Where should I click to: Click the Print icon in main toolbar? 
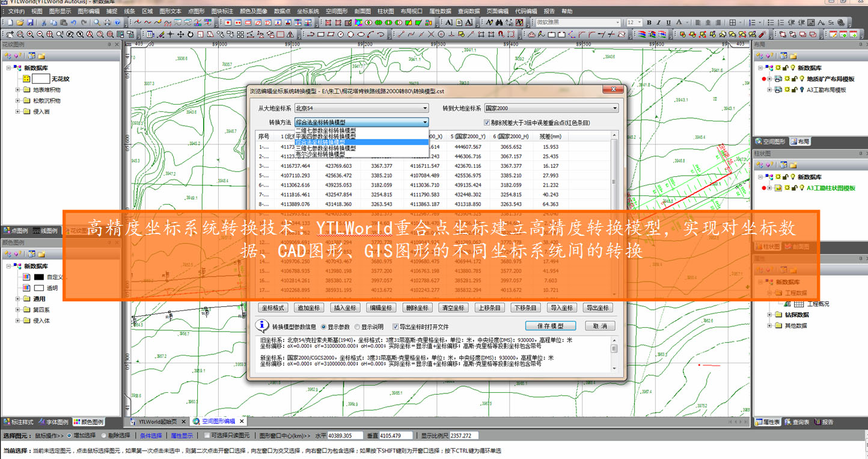click(x=108, y=22)
